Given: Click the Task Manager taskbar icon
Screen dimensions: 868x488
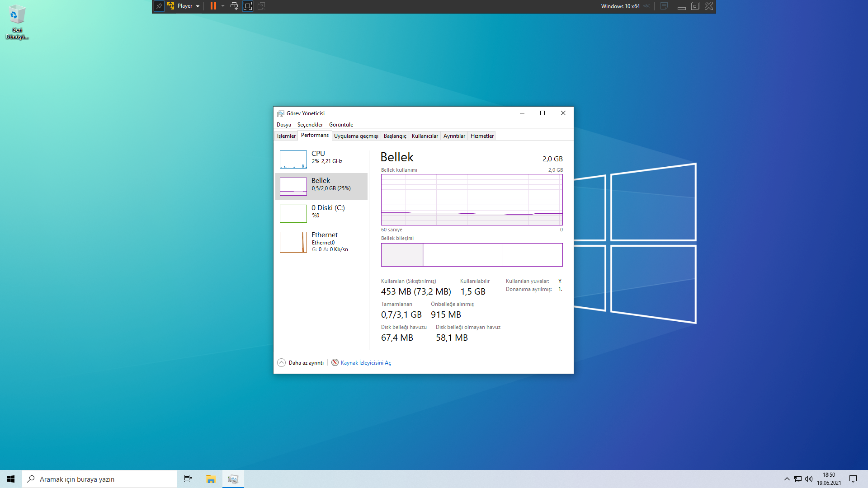Looking at the screenshot, I should coord(233,479).
